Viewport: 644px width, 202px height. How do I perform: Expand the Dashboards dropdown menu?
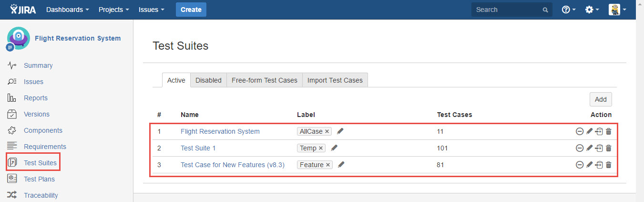[67, 10]
